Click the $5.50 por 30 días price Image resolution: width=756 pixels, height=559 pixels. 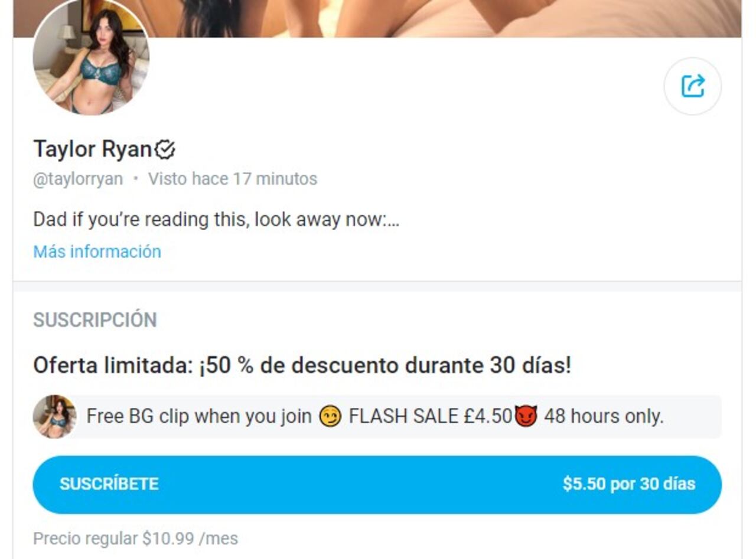(629, 484)
